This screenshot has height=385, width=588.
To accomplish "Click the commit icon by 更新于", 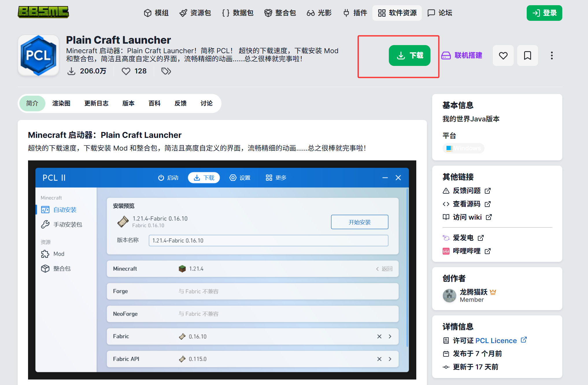I will (446, 367).
